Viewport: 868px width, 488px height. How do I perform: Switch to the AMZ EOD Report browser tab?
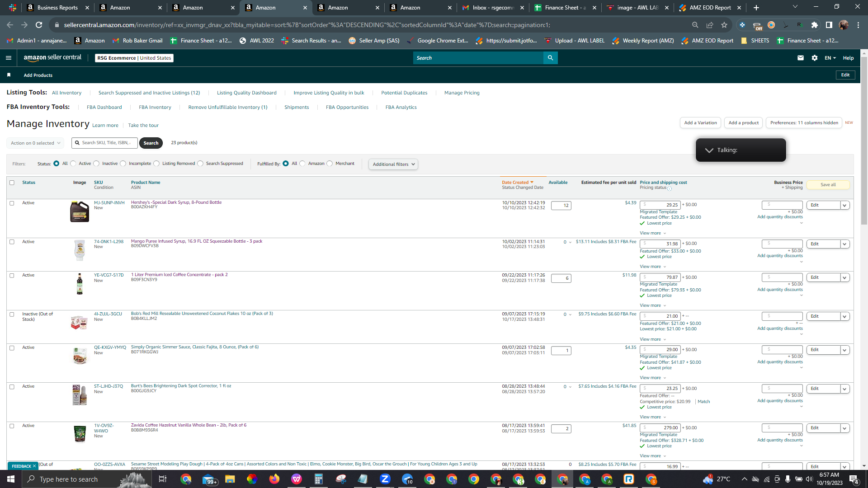[x=710, y=8]
